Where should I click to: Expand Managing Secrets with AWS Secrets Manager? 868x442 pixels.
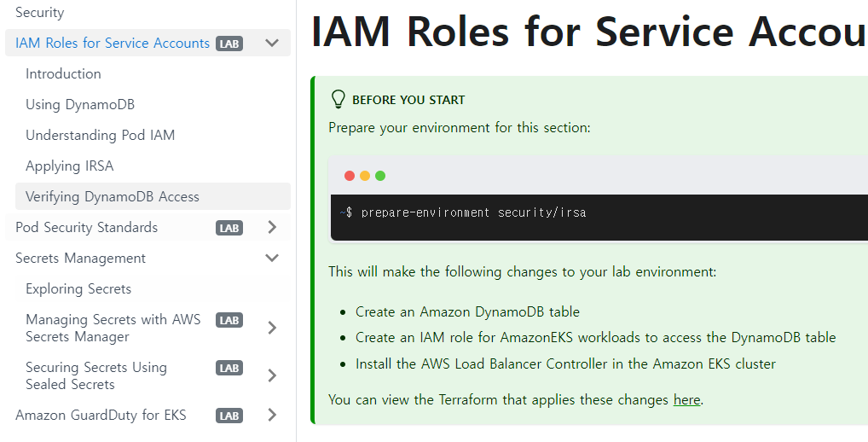(x=272, y=328)
